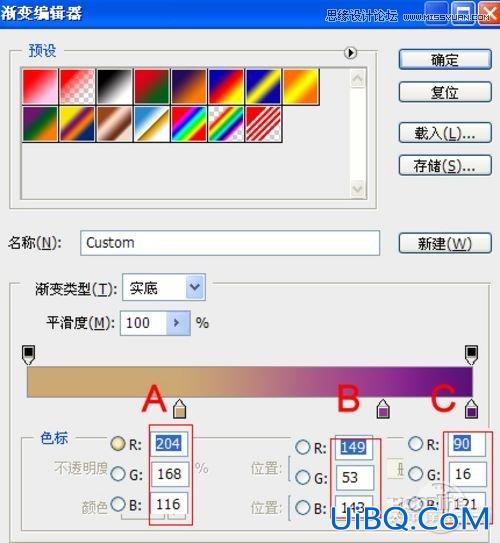
Task: Click the 载入(L)... load button
Action: pos(445,133)
